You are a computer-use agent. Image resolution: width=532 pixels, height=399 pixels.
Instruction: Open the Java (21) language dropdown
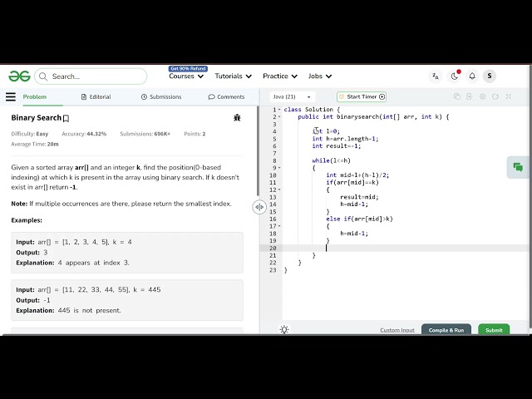(292, 96)
